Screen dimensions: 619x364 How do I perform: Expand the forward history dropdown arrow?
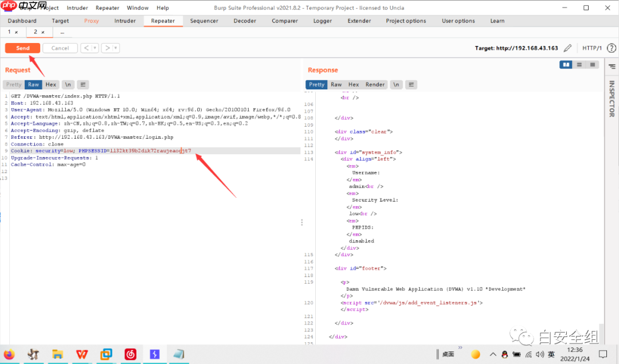pyautogui.click(x=116, y=48)
